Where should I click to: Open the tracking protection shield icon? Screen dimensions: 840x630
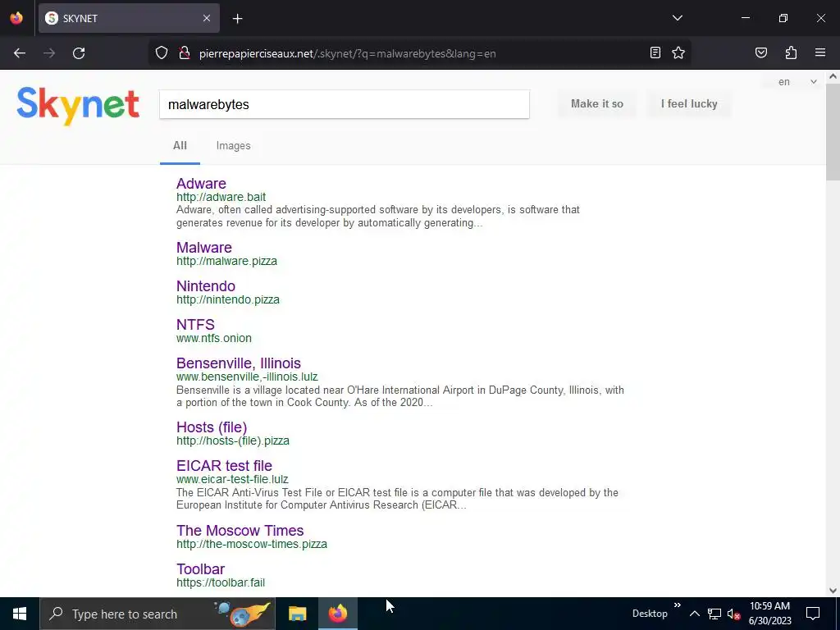[162, 53]
